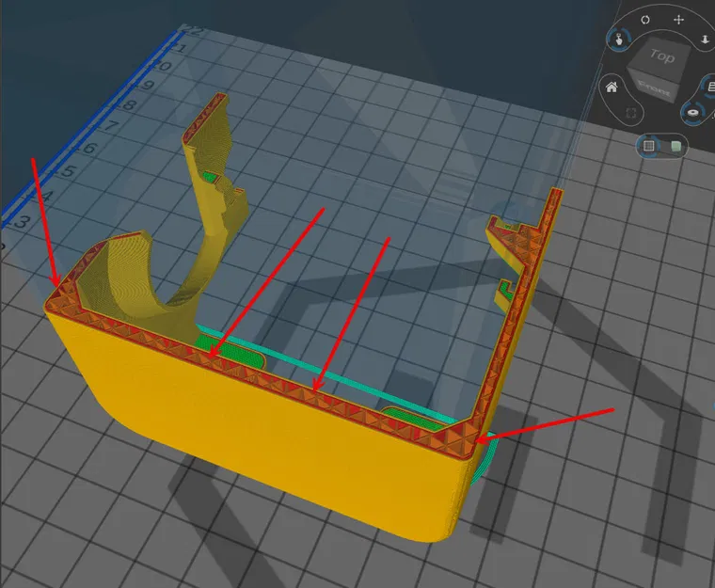Toggle the disc-shaped build plate view icon
Screen dimensions: 715x588
(693, 113)
